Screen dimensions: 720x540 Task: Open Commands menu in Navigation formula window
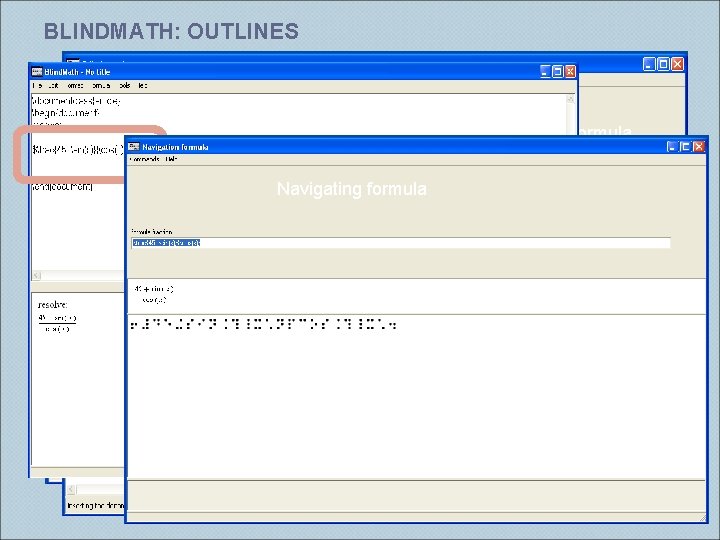coord(145,159)
